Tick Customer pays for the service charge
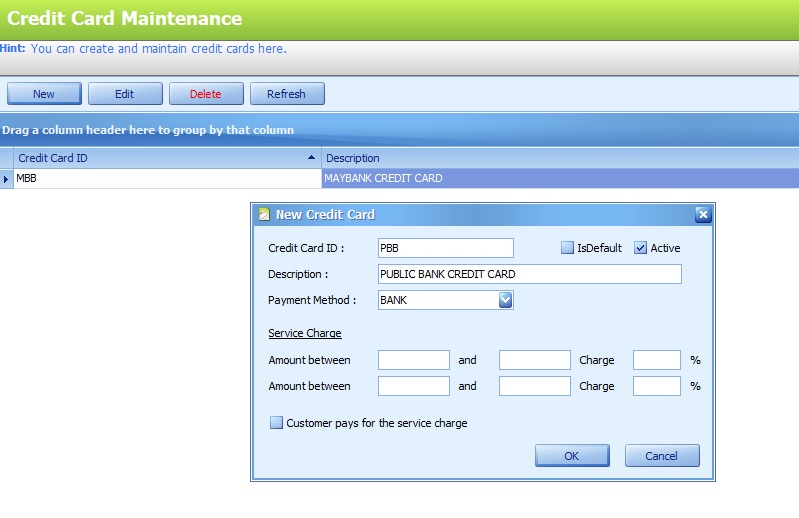The image size is (799, 518). pos(277,423)
